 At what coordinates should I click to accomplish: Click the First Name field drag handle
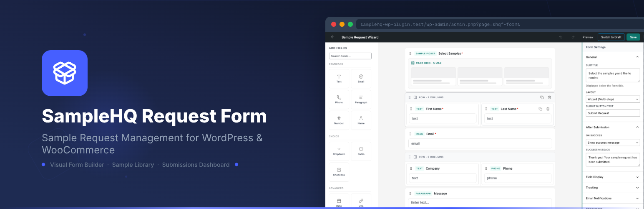pos(411,109)
